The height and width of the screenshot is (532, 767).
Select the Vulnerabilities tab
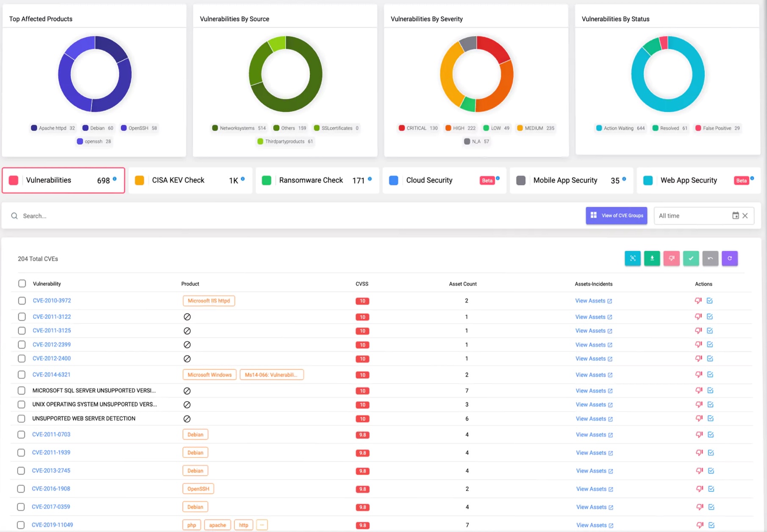click(x=64, y=180)
